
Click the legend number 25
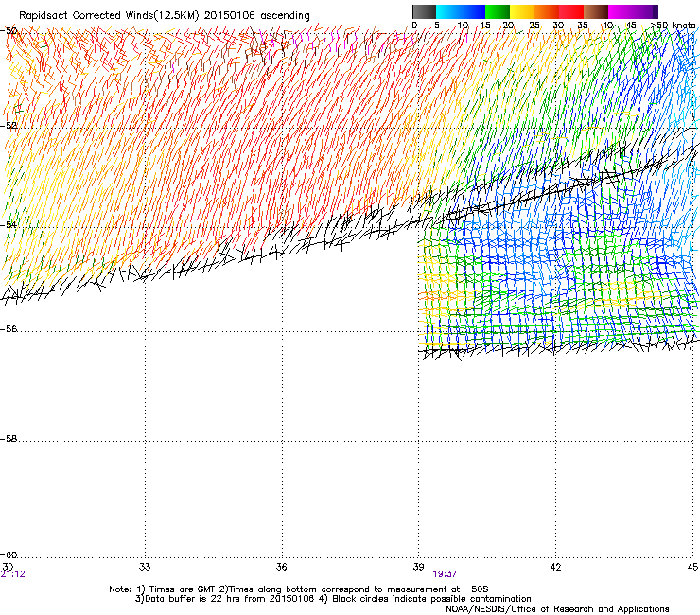(x=534, y=26)
